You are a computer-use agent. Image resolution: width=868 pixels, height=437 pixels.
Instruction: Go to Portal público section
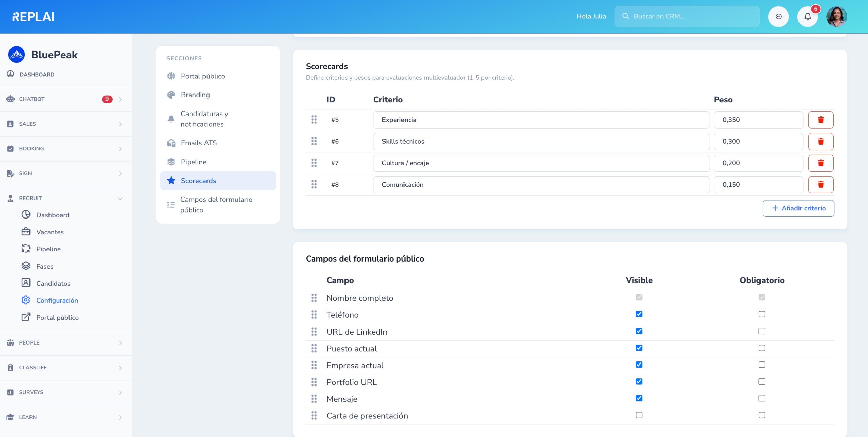pos(218,76)
